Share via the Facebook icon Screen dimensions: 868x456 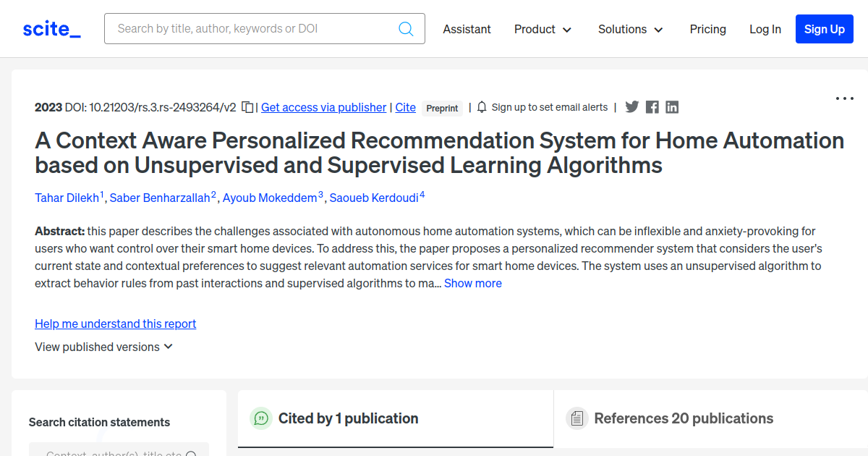[x=652, y=107]
